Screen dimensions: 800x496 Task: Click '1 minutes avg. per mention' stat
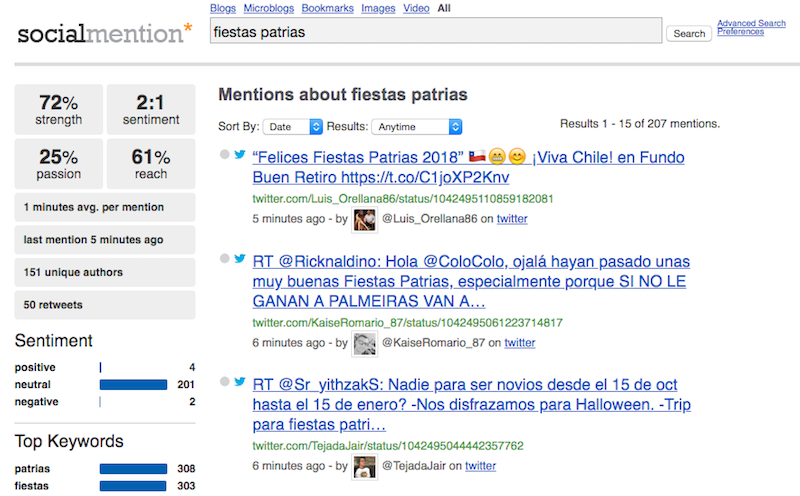pos(105,207)
